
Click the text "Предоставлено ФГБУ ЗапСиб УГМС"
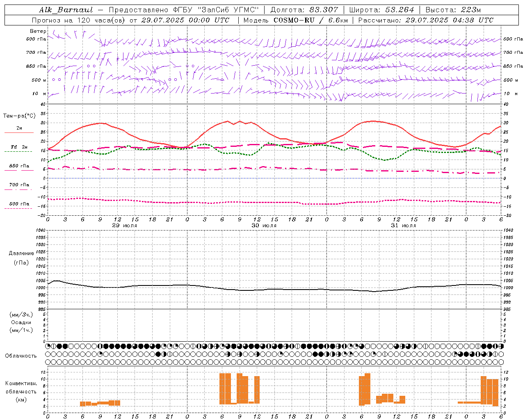coord(184,10)
